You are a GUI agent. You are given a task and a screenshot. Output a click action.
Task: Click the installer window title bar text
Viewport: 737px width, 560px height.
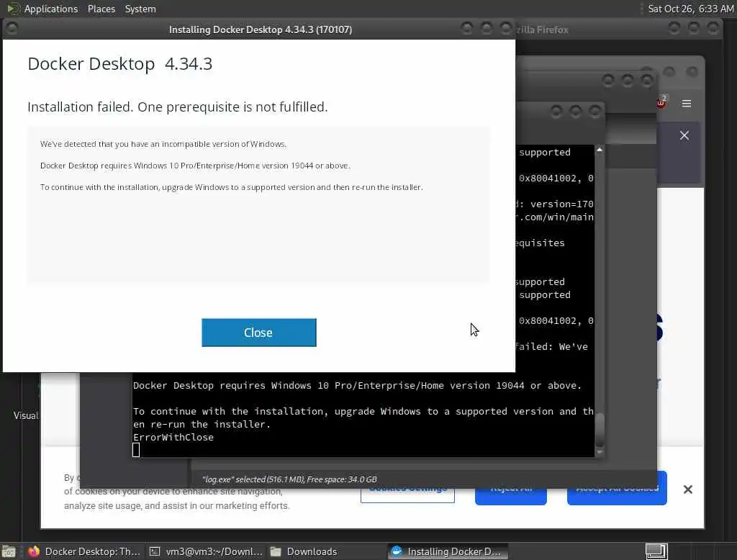pyautogui.click(x=261, y=30)
